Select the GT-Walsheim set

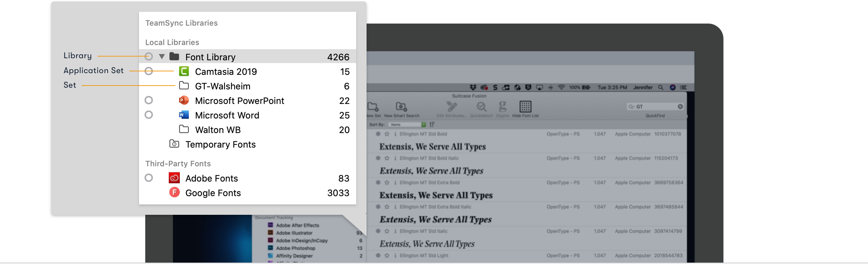222,86
